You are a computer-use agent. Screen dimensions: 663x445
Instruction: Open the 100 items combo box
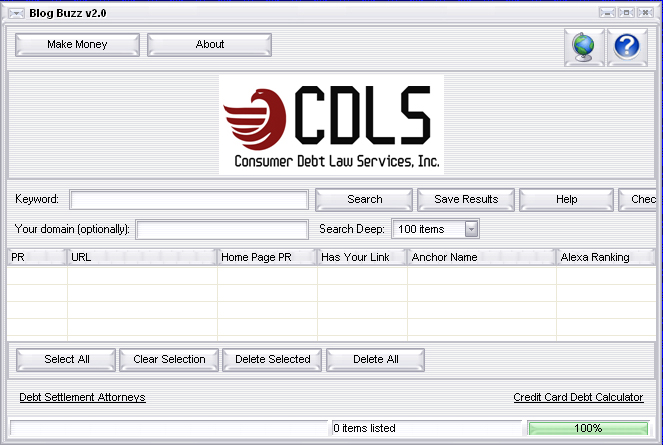tap(436, 229)
